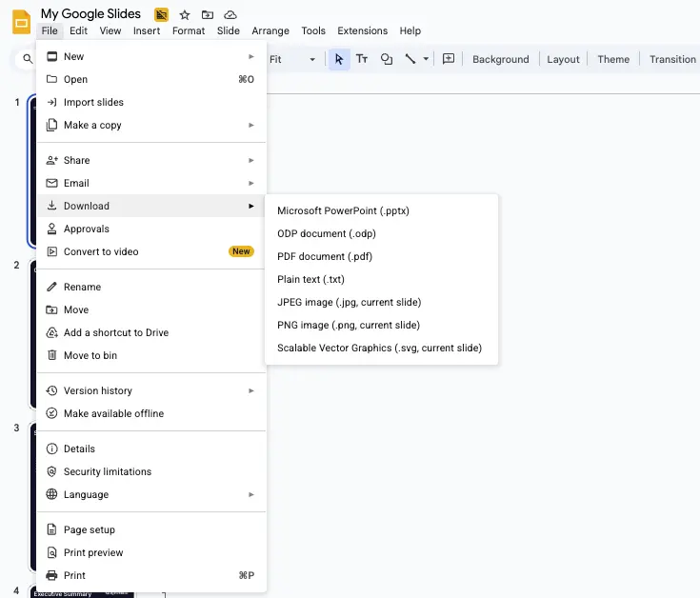Image resolution: width=700 pixels, height=598 pixels.
Task: Choose Import slides in the File menu
Action: tap(151, 102)
